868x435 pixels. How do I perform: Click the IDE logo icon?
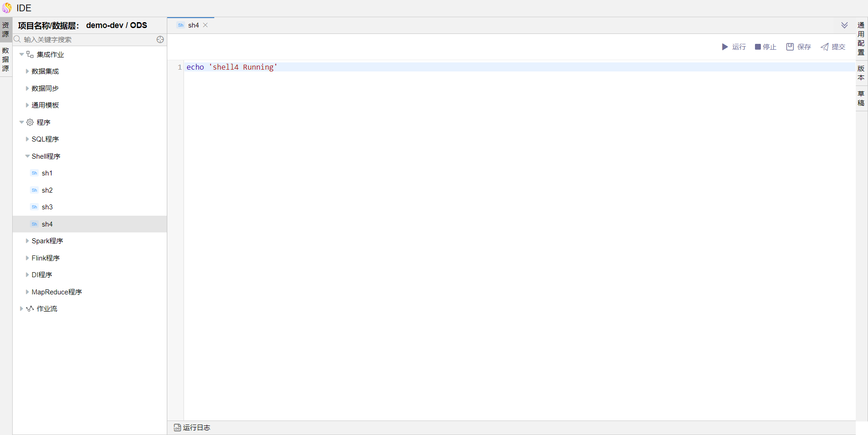[x=7, y=8]
